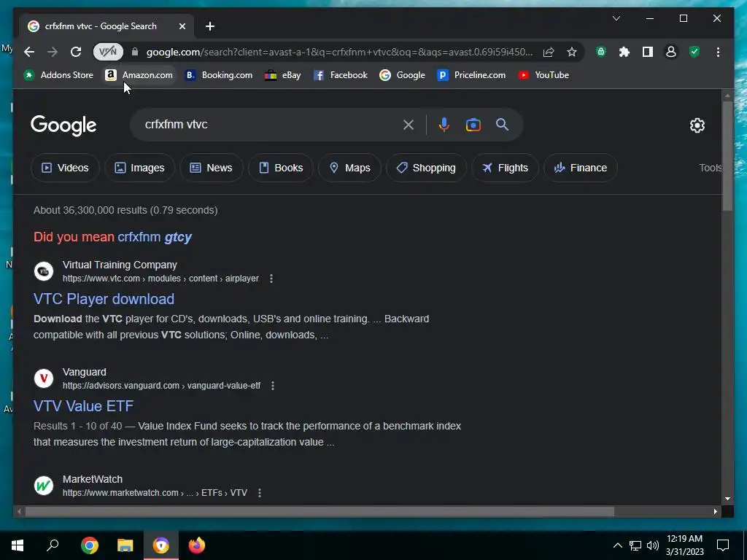The width and height of the screenshot is (747, 560).
Task: Click the scroll right arrow
Action: [x=715, y=512]
